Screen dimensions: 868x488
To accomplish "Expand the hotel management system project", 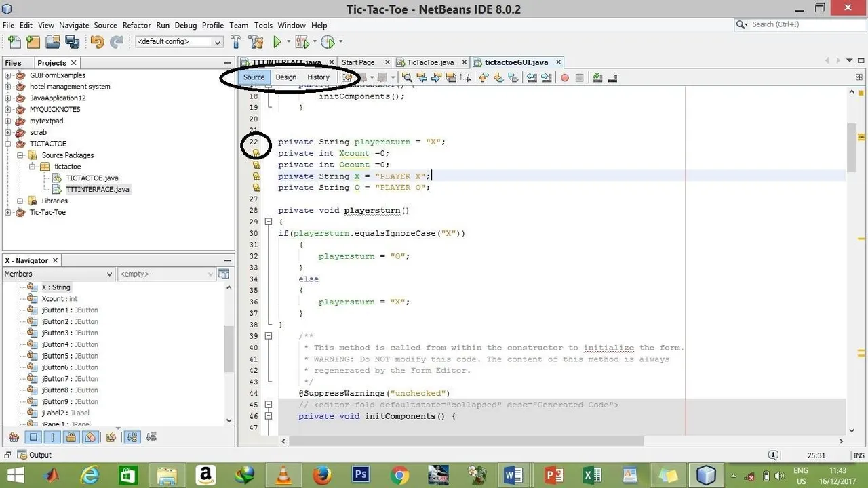I will (x=8, y=87).
